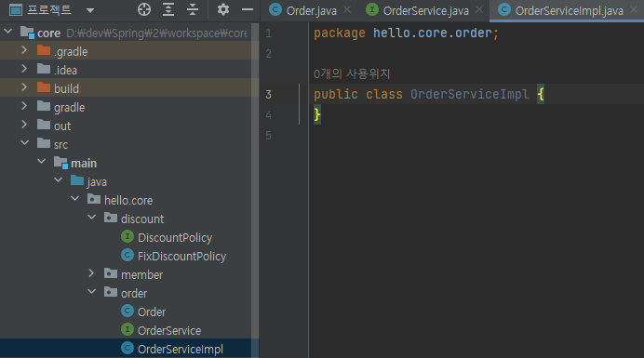Open project panel settings gear

click(223, 9)
